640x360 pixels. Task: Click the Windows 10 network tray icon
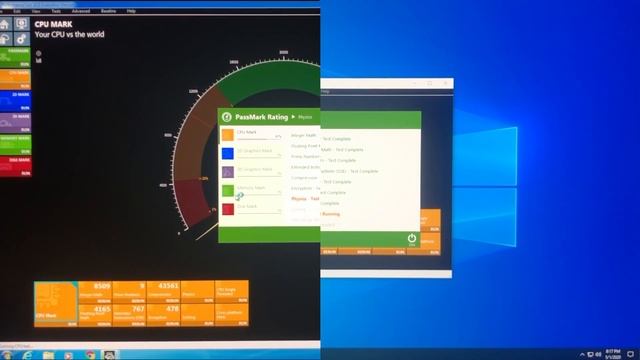(x=590, y=354)
